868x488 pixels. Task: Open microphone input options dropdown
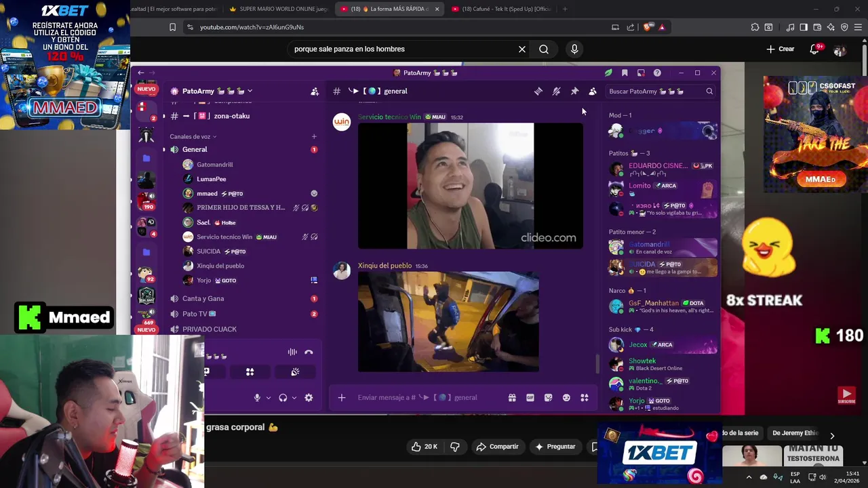click(x=269, y=398)
